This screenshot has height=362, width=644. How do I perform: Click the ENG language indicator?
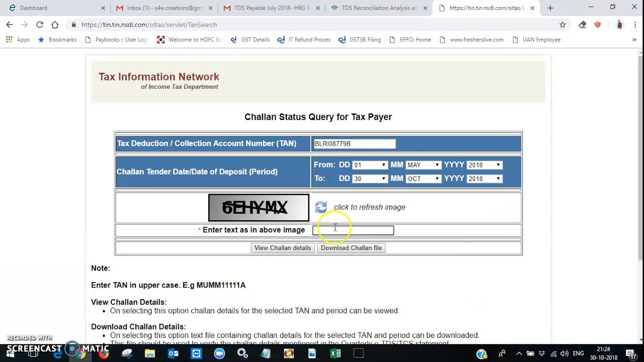pos(579,353)
